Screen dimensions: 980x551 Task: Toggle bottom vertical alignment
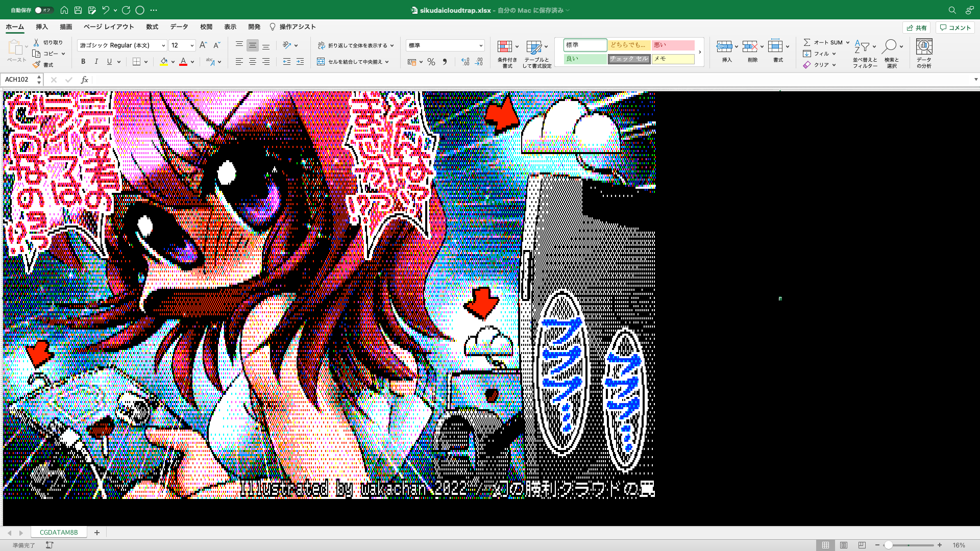point(265,45)
